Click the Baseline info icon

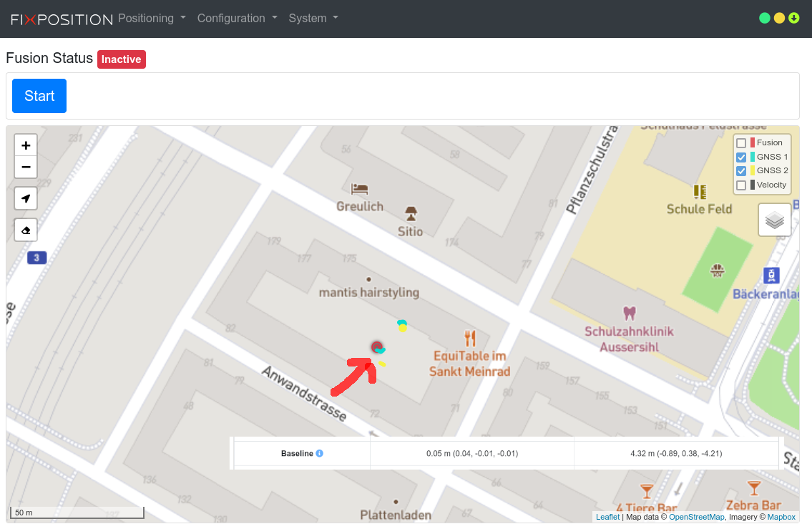(x=320, y=454)
